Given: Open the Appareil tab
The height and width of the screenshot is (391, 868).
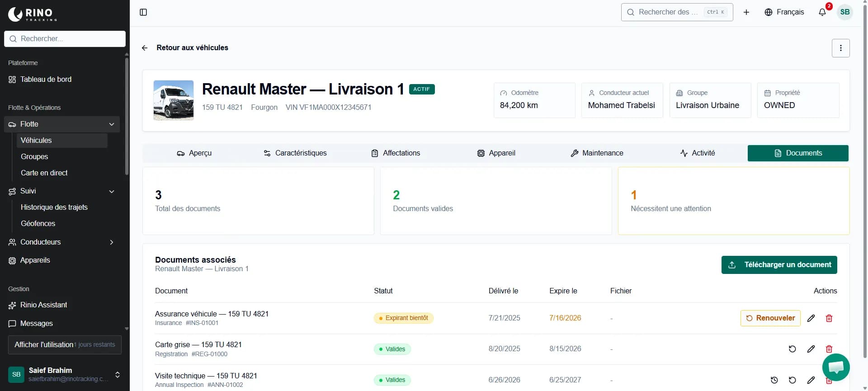Looking at the screenshot, I should (x=496, y=153).
